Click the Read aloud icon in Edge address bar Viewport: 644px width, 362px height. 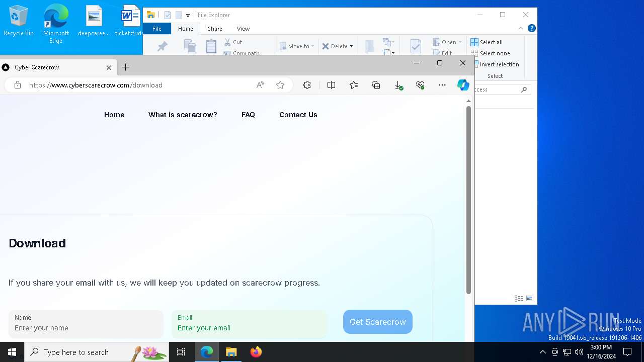pyautogui.click(x=260, y=85)
